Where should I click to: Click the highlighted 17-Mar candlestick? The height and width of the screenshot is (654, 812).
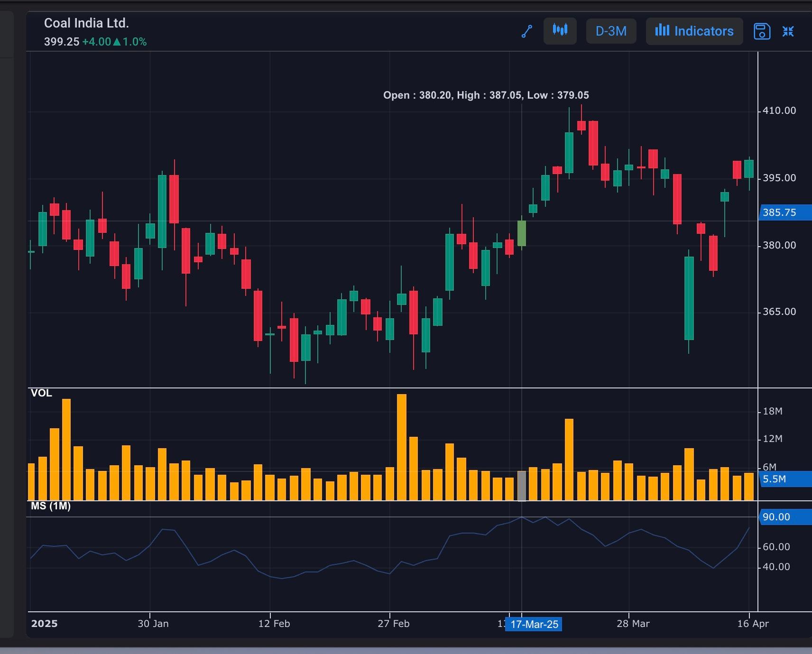[522, 233]
